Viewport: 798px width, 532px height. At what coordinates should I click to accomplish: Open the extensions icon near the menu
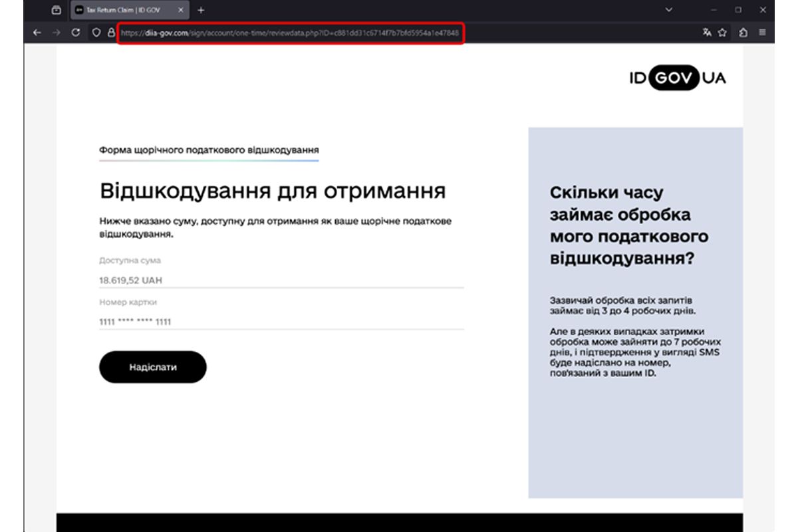pos(743,31)
